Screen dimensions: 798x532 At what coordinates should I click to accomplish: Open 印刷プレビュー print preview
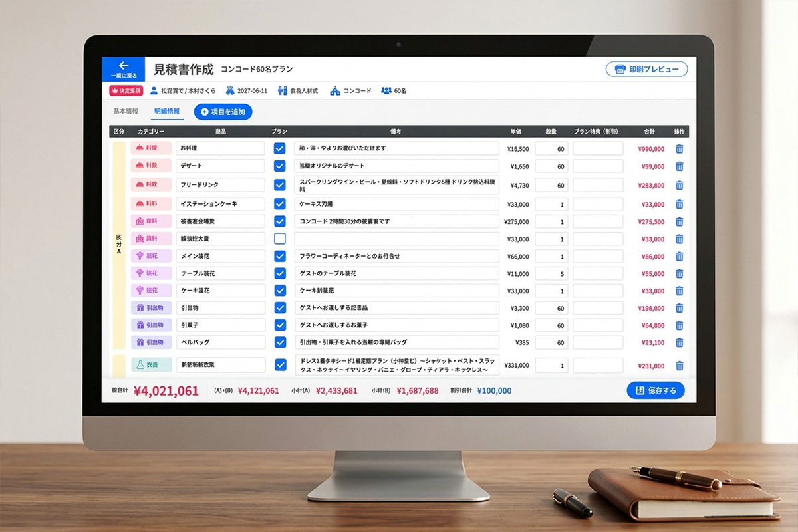click(646, 69)
